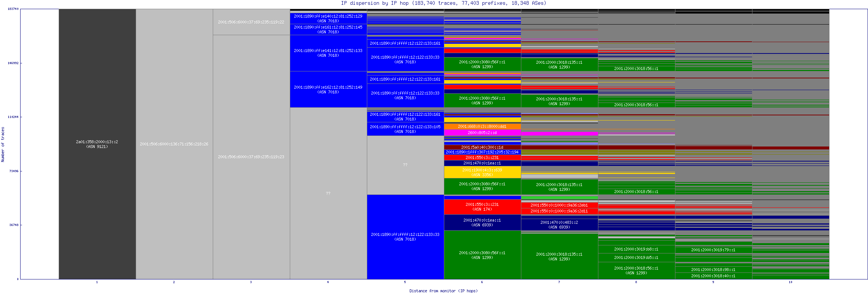Click y-axis tick value 36748

(14, 225)
